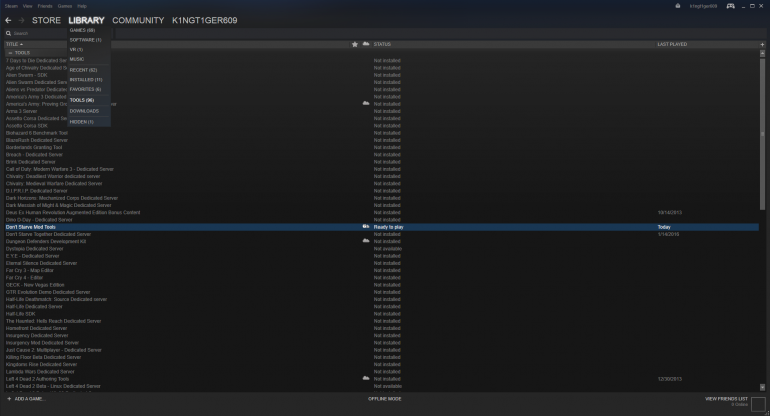Open the Games menu

pos(65,6)
